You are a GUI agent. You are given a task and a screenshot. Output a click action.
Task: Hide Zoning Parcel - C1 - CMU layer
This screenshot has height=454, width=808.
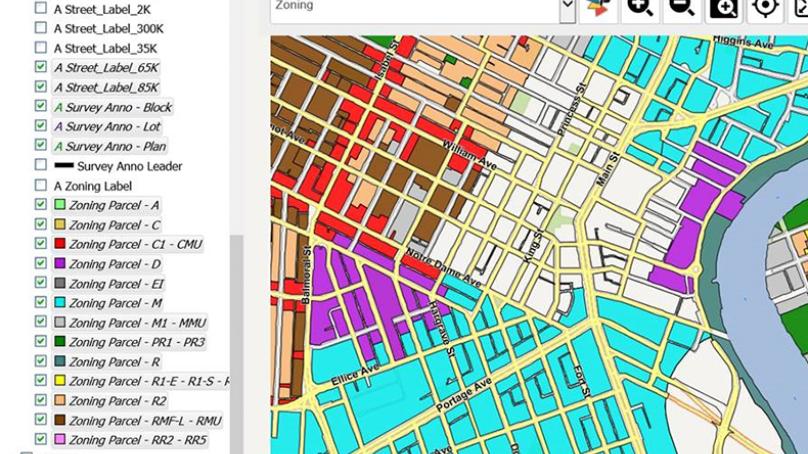[41, 243]
